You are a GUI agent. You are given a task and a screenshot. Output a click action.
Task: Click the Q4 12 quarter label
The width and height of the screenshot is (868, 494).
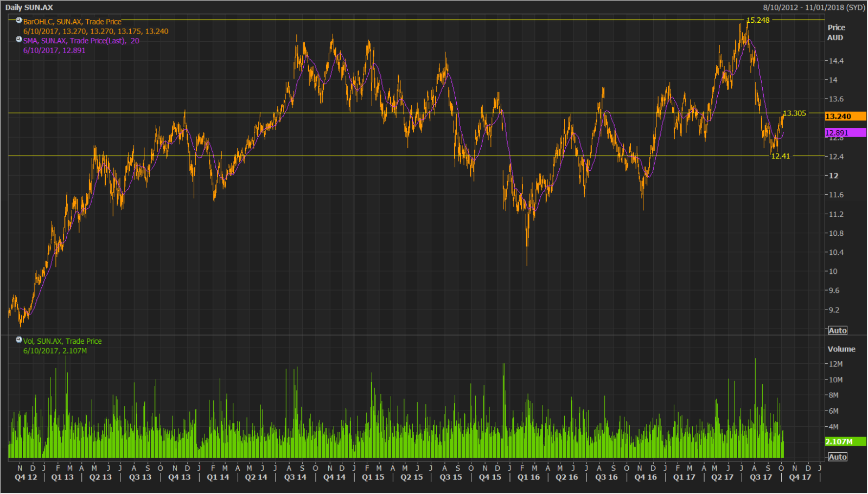tap(26, 477)
